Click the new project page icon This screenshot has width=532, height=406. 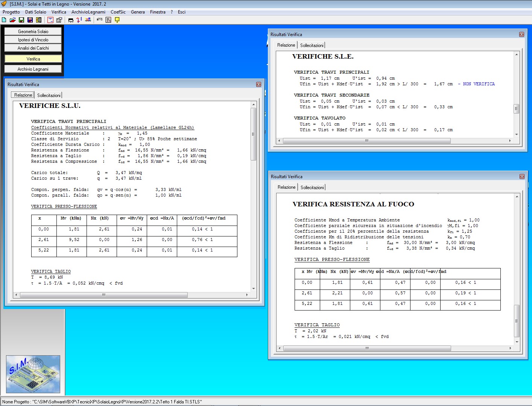[x=4, y=20]
